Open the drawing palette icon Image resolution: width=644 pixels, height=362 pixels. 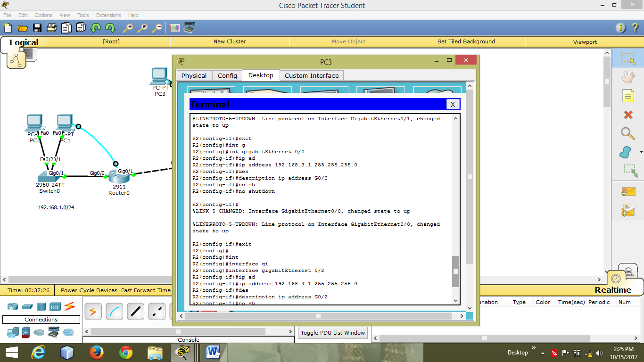pyautogui.click(x=174, y=28)
